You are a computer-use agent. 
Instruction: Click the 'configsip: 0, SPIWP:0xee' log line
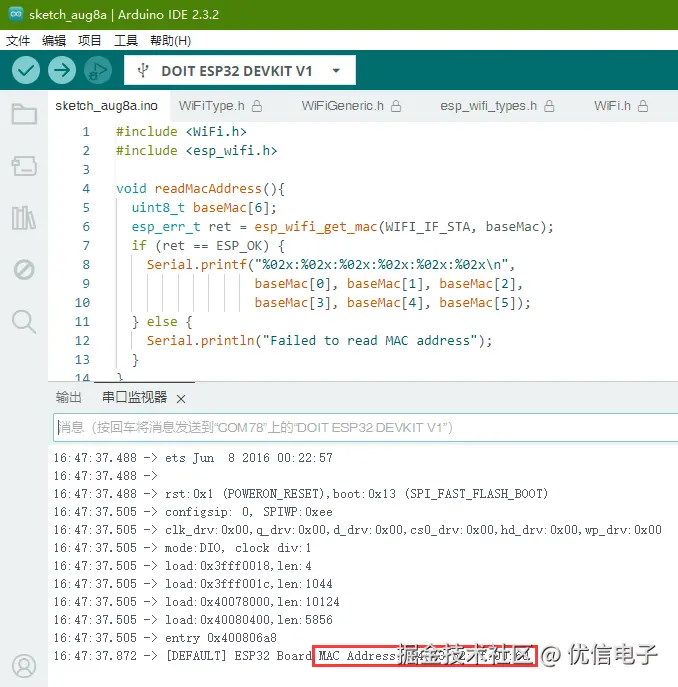(248, 512)
